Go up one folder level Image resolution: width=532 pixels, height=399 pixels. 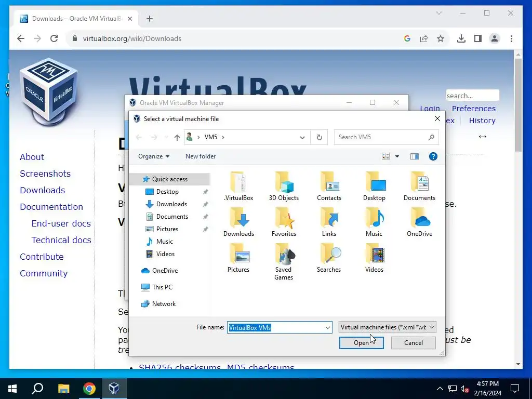[177, 137]
